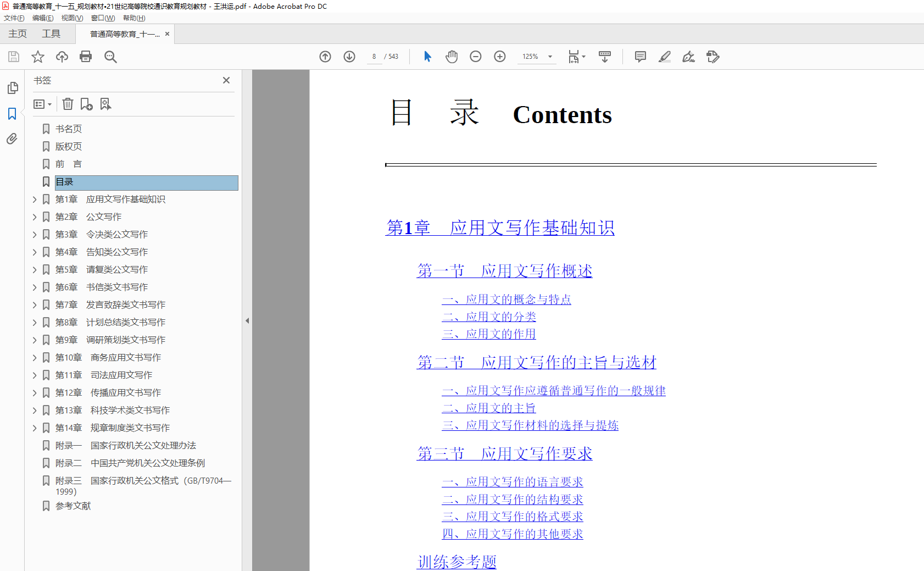Select the Hand tool in the toolbar

[452, 56]
